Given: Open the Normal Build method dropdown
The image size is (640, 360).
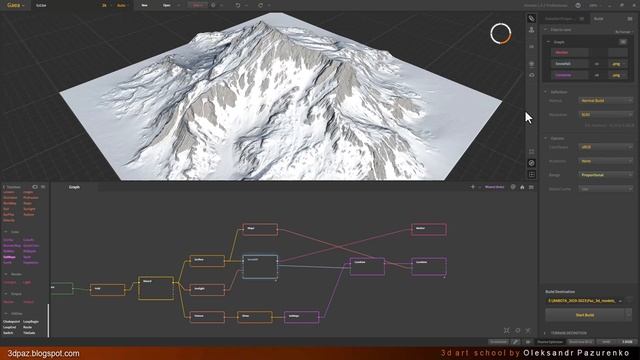Looking at the screenshot, I should [606, 100].
